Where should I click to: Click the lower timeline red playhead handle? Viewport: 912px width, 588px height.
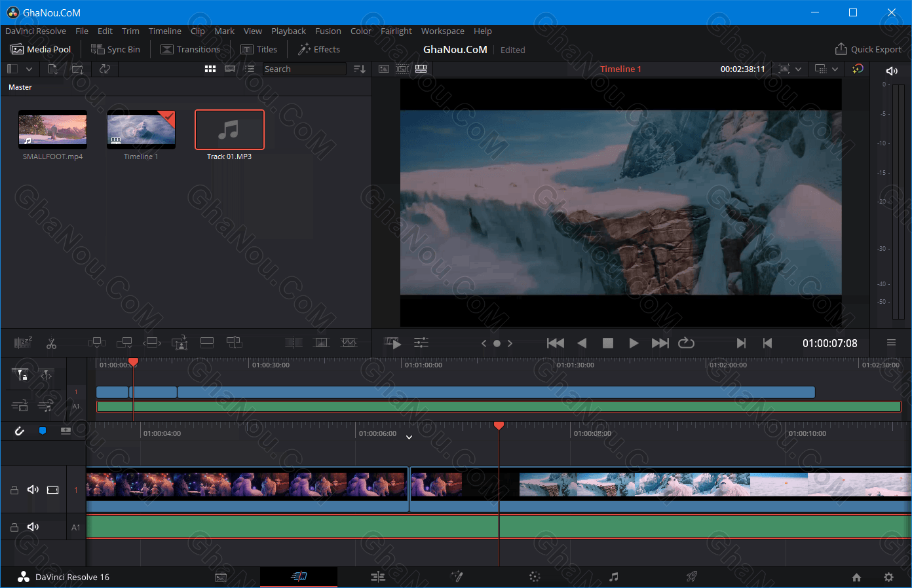tap(499, 426)
